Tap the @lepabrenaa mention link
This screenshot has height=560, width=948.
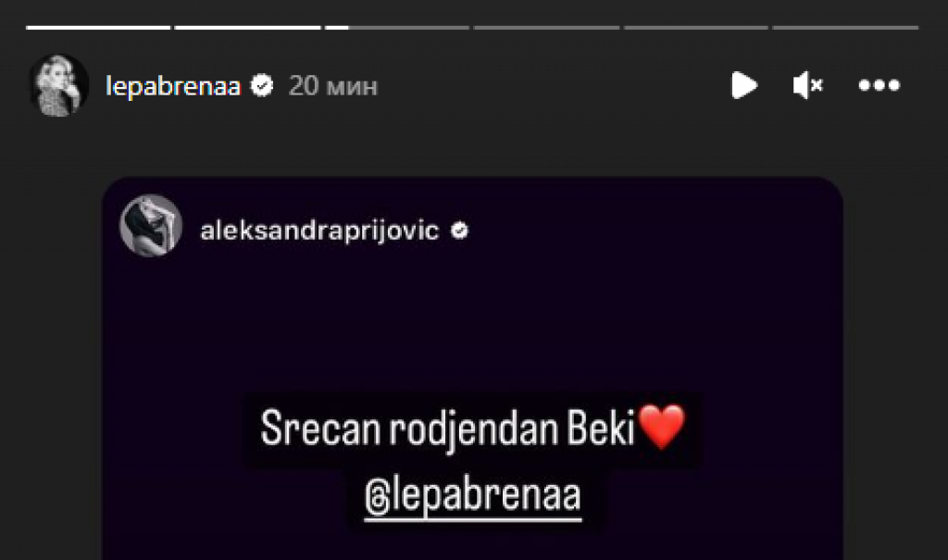click(473, 496)
